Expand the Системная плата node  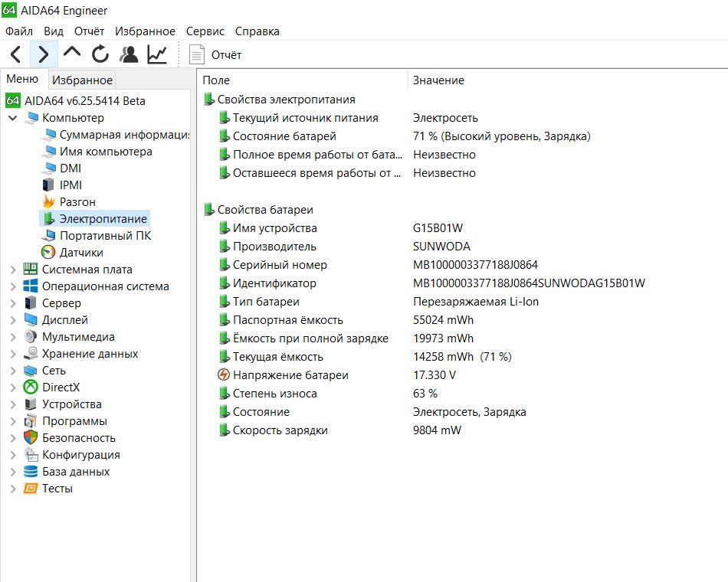point(13,270)
